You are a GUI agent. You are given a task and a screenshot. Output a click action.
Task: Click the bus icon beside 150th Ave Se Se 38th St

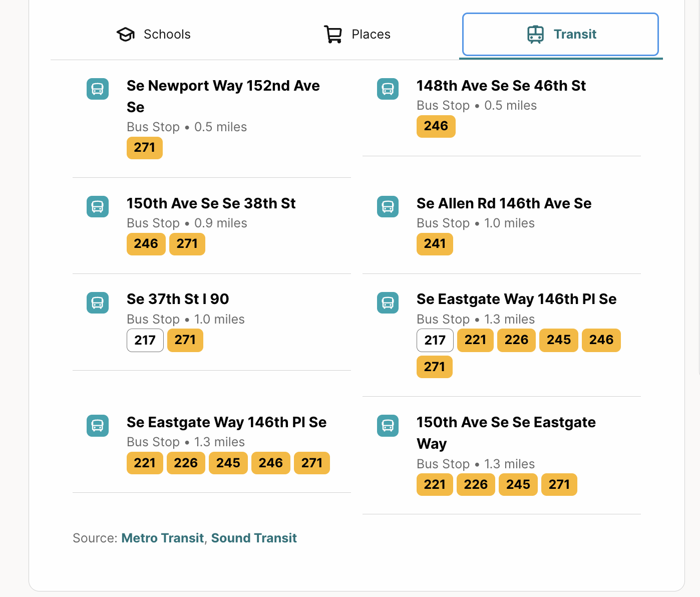(x=98, y=206)
